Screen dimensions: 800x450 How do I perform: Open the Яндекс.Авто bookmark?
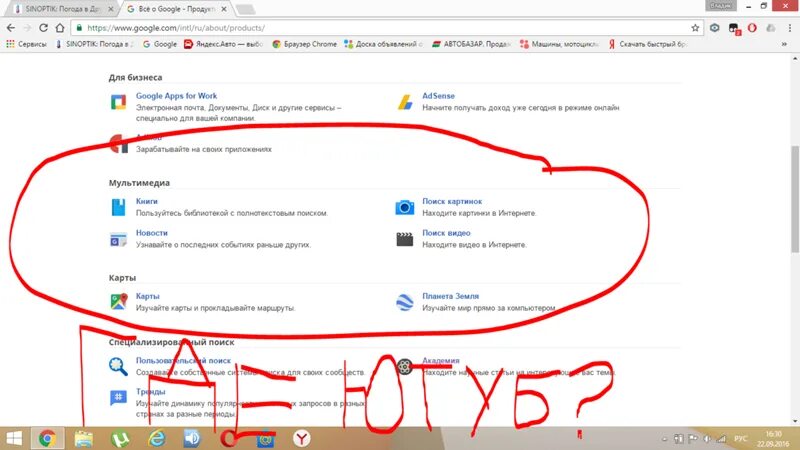tap(223, 44)
